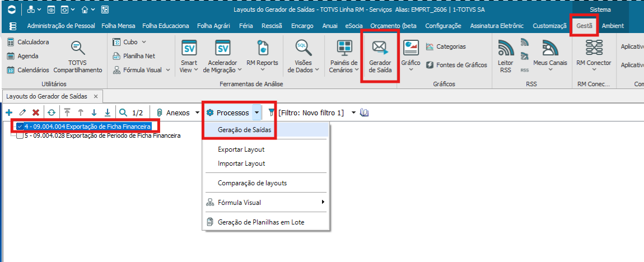This screenshot has width=644, height=262.
Task: Expand the Cubo dropdown
Action: pyautogui.click(x=144, y=42)
